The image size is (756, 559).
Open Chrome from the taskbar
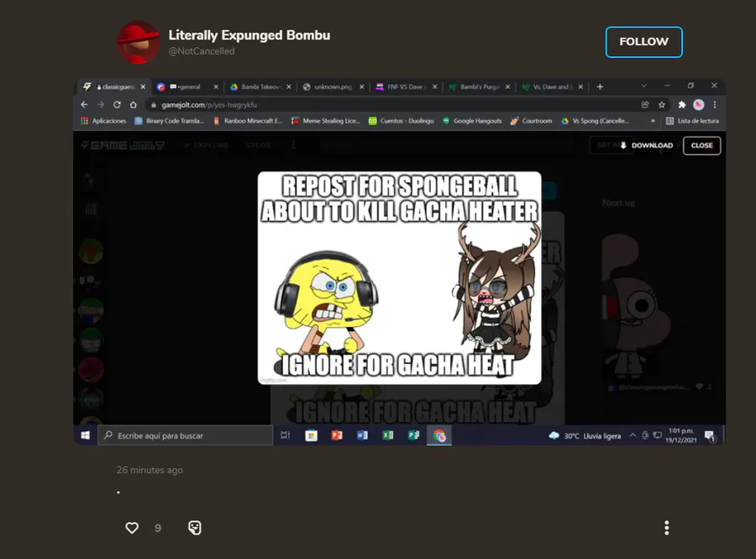(x=439, y=435)
